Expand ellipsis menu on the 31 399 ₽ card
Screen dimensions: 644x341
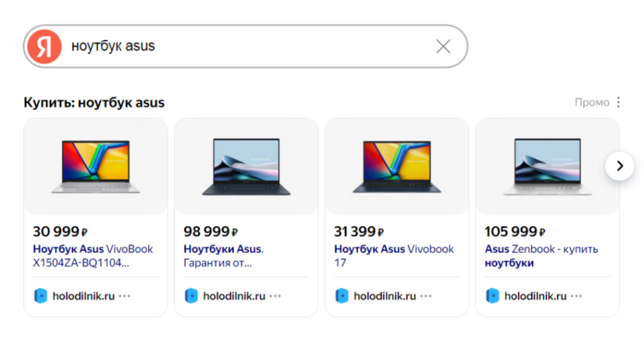[426, 296]
